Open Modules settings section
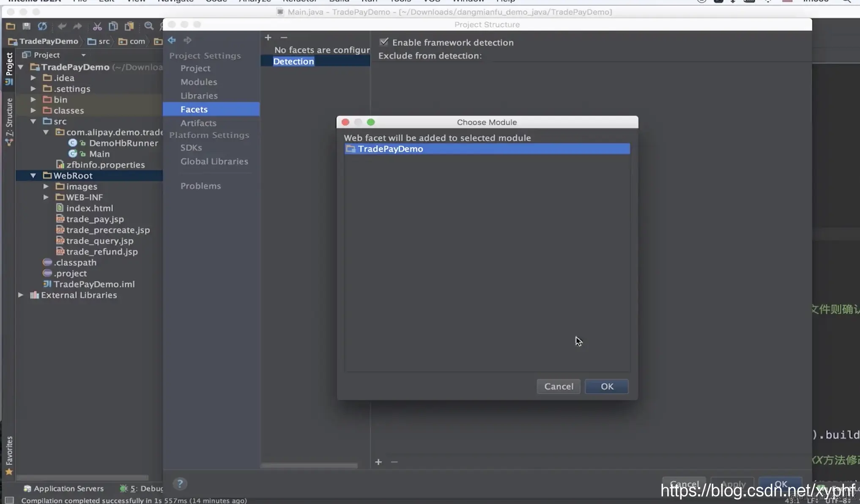The image size is (860, 504). point(199,82)
